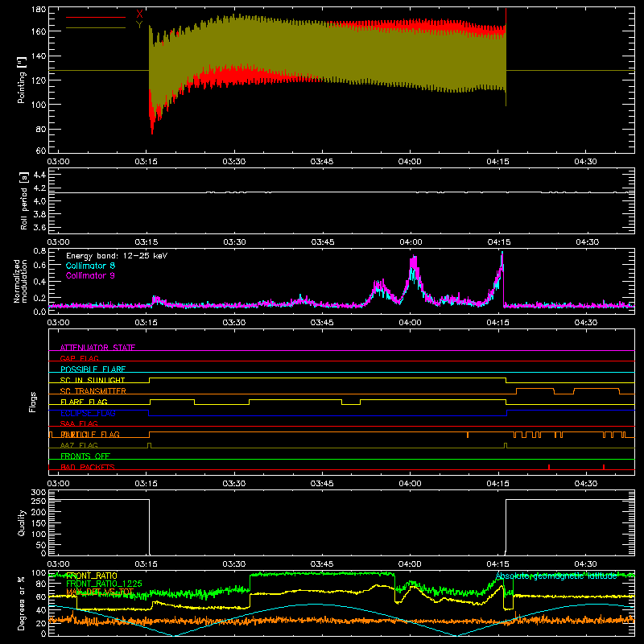
Task: Click the 3.6 tick on Roll period axis
Action: click(39, 227)
